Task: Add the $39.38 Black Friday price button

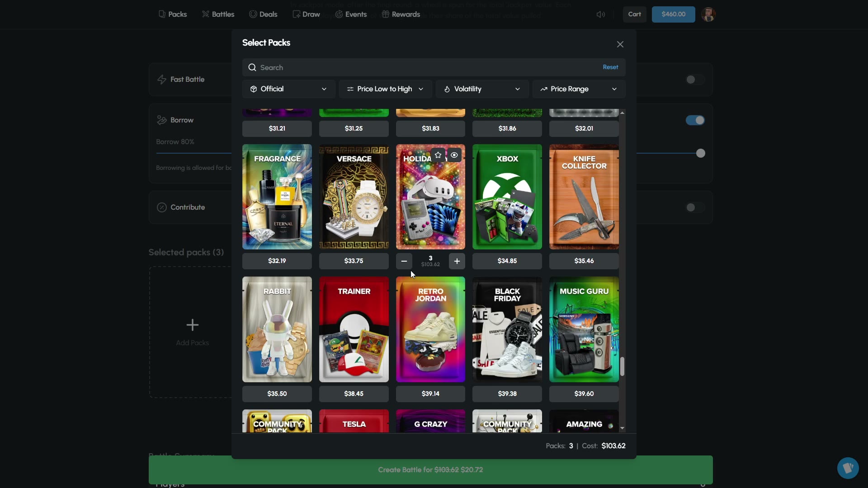Action: click(x=507, y=394)
